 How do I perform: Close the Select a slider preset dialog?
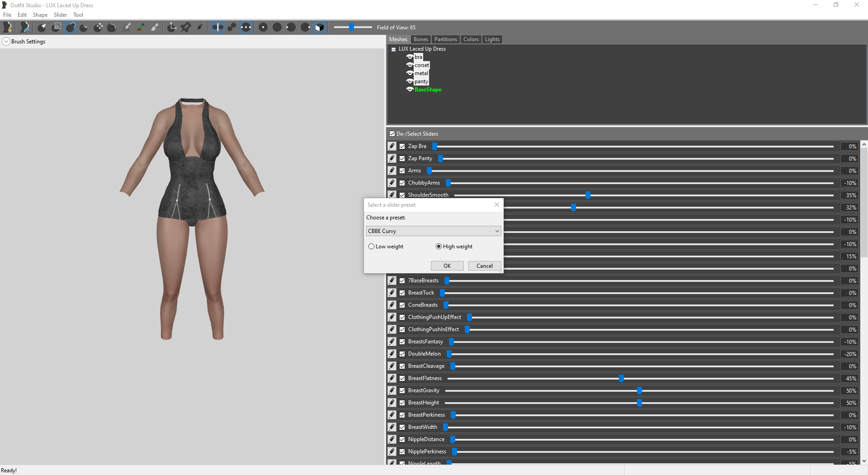click(x=497, y=204)
